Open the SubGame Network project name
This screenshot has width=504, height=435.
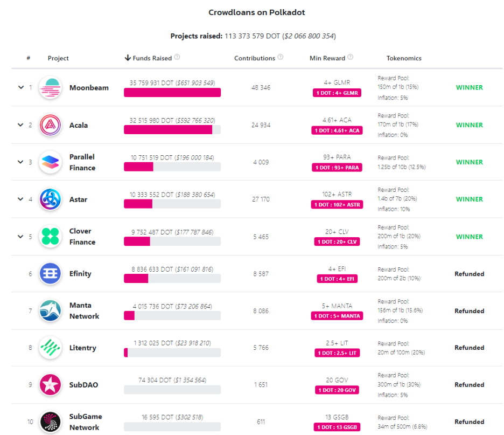(86, 422)
